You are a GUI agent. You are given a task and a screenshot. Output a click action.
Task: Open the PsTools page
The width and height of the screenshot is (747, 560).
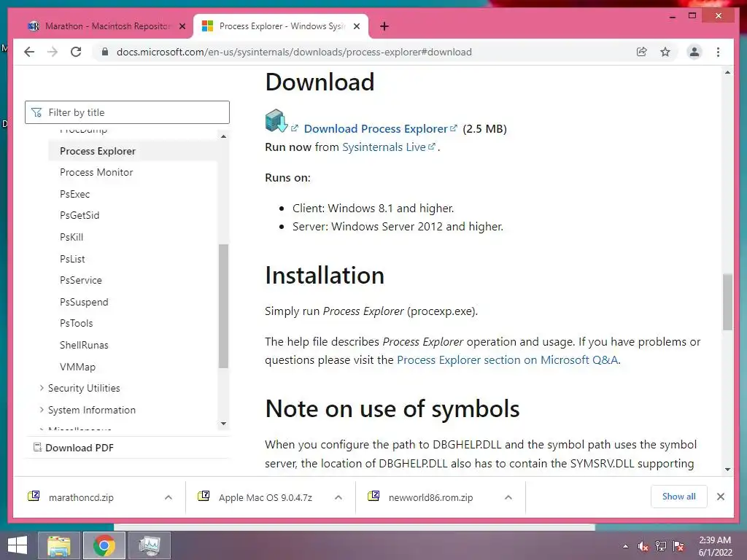[x=76, y=323]
